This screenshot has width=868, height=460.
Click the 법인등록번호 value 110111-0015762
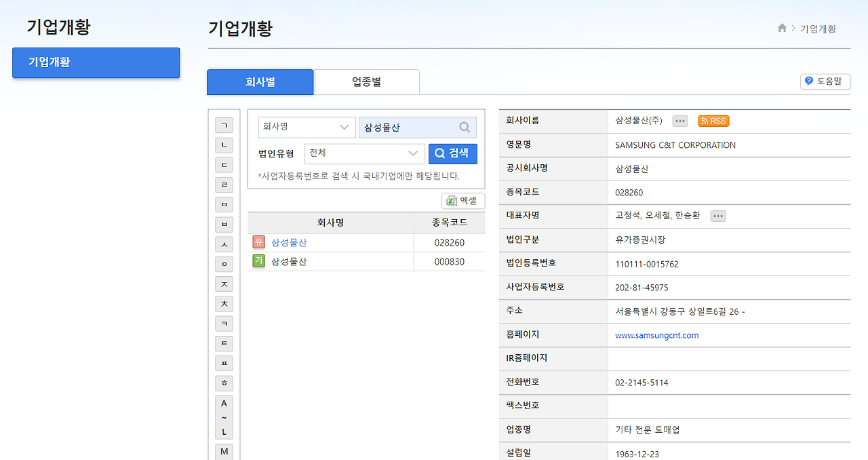click(x=647, y=264)
